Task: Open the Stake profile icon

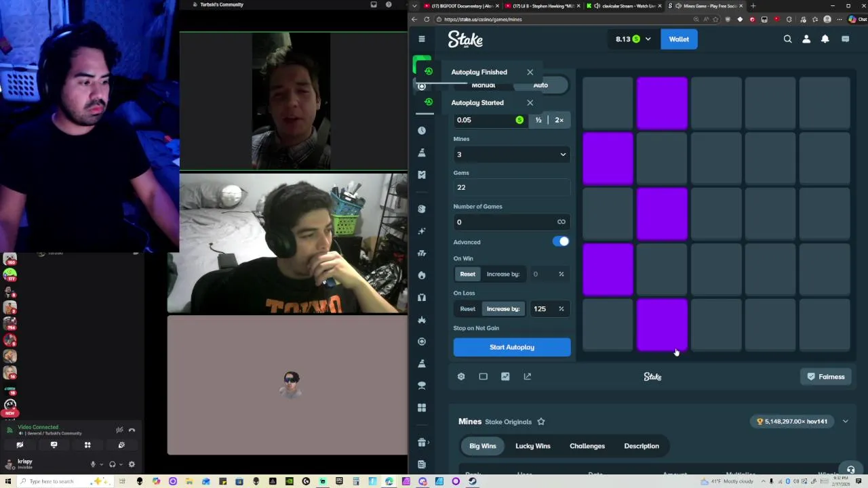Action: [x=806, y=39]
